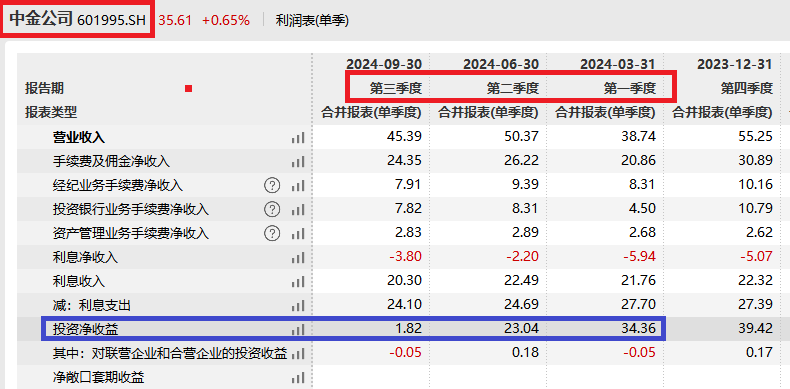Select the 2024-06-30 column header
This screenshot has width=790, height=389.
pos(501,64)
